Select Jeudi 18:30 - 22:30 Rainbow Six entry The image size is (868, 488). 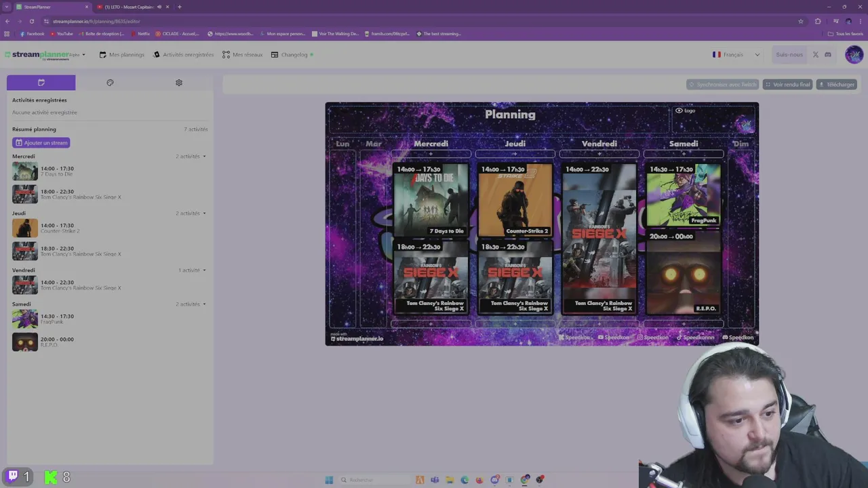[x=108, y=251]
